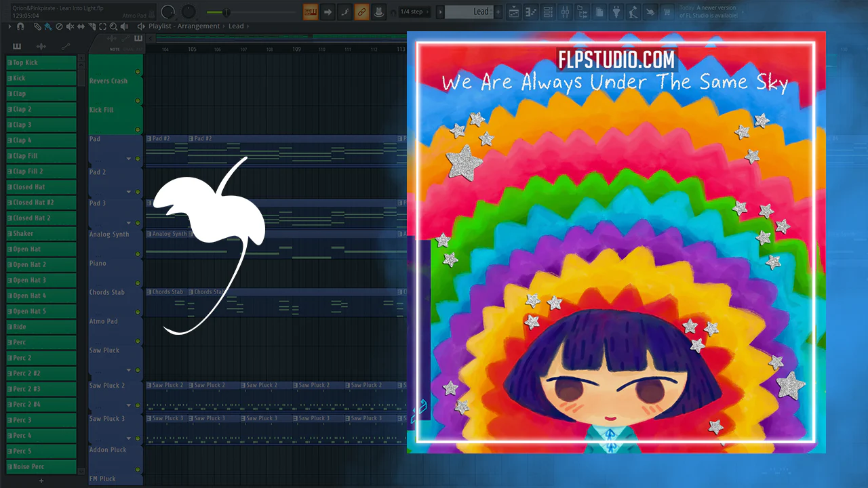Screen dimensions: 868x488
Task: Open the plugin picker plug icon
Action: coord(616,12)
